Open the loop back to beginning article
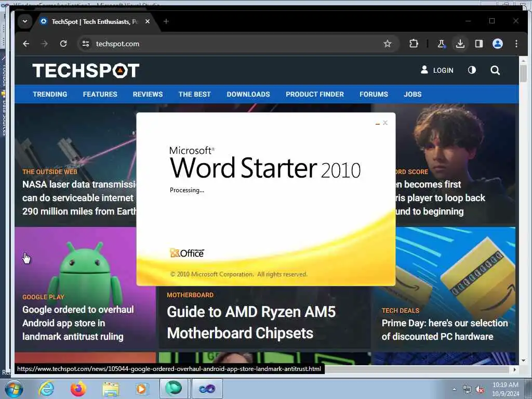The width and height of the screenshot is (532, 399). pos(441,198)
